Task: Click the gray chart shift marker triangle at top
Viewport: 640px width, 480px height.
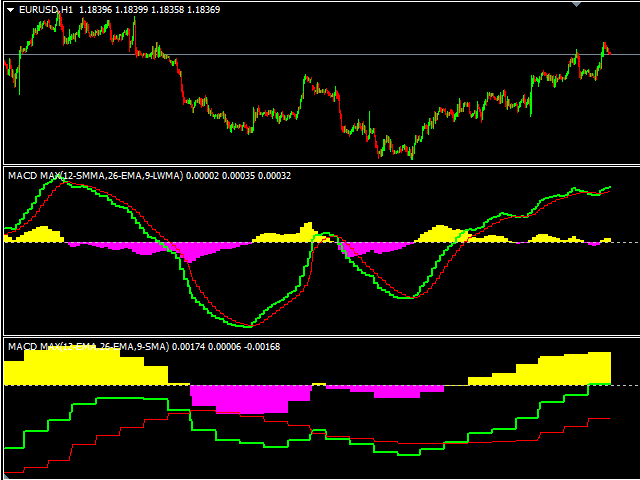Action: (x=576, y=4)
